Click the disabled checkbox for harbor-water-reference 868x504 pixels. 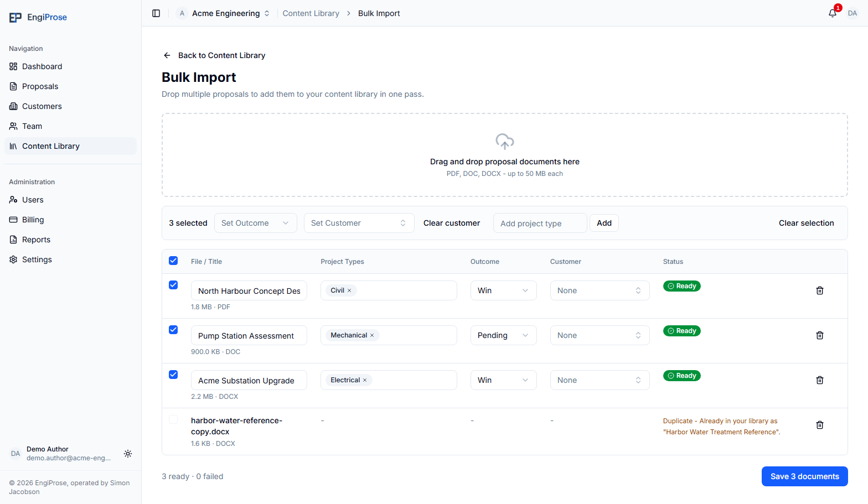click(173, 419)
